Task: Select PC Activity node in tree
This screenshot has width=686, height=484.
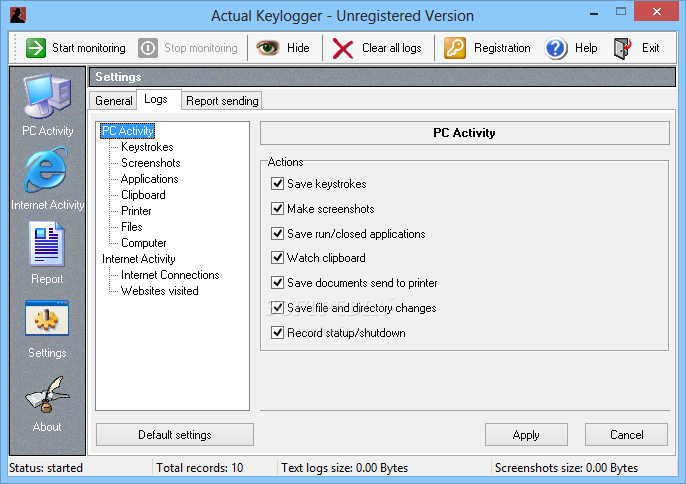Action: tap(128, 131)
